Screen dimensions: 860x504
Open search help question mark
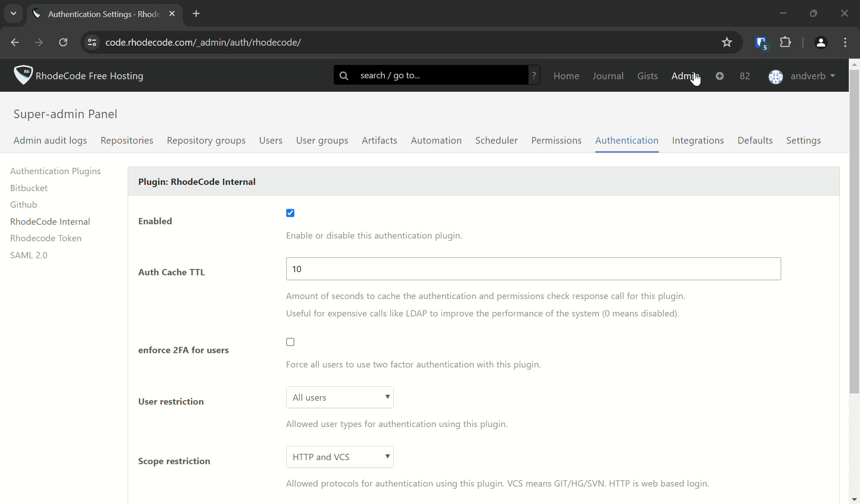(x=534, y=76)
